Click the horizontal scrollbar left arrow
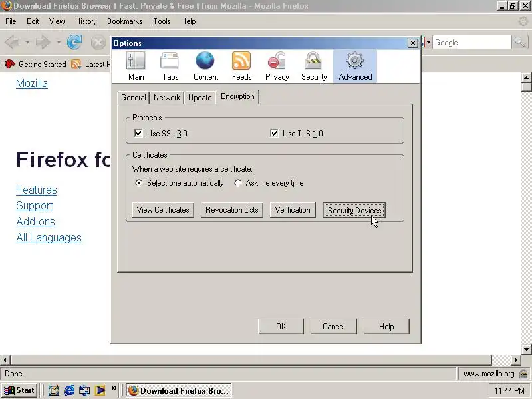 (x=5, y=360)
